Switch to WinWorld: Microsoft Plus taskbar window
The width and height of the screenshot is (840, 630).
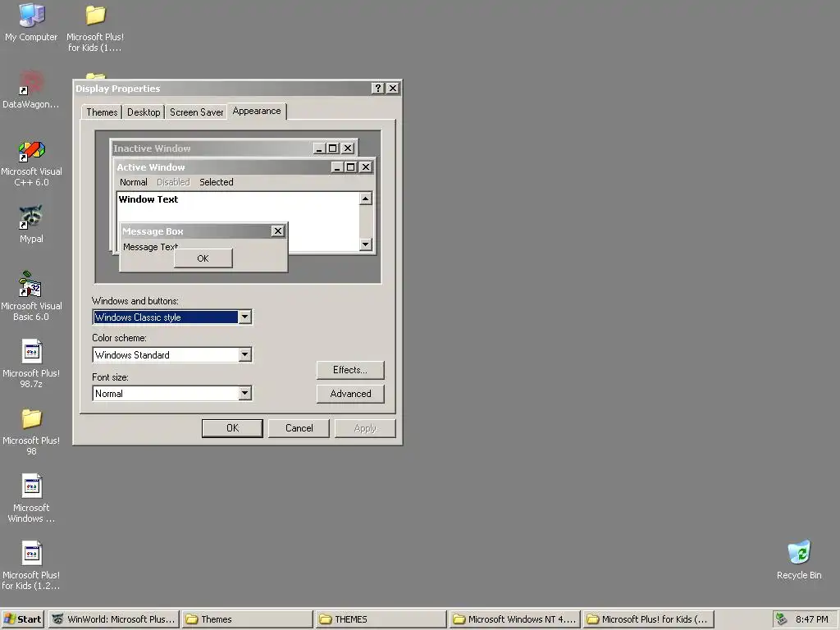(113, 619)
